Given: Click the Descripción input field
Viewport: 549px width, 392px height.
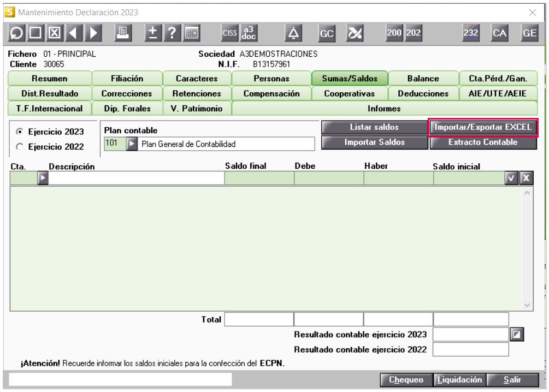Looking at the screenshot, I should [136, 178].
